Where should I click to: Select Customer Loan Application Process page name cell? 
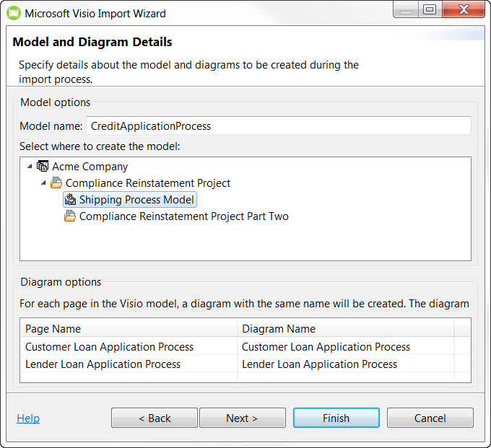(129, 346)
